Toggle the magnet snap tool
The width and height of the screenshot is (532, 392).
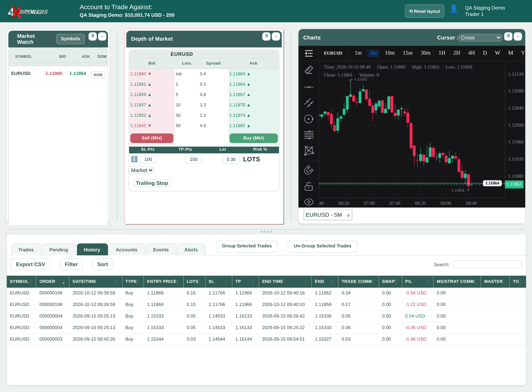click(x=309, y=170)
